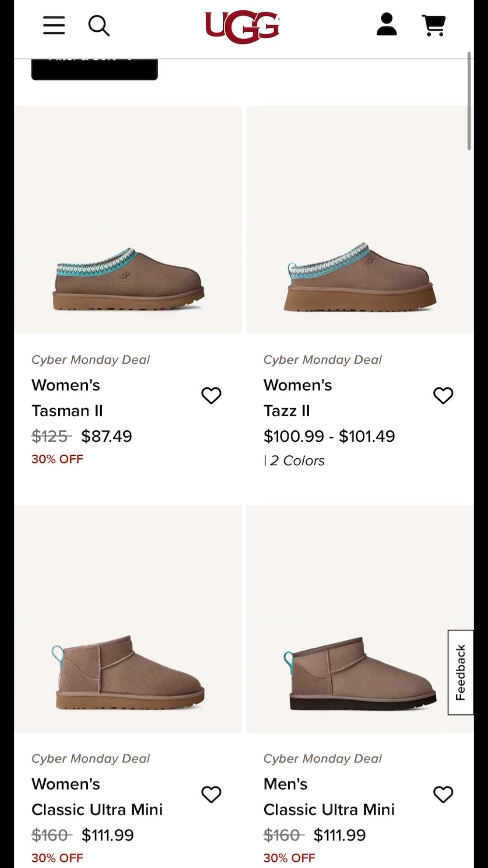Heart the Women's Classic Ultra Mini
This screenshot has width=488, height=868.
click(211, 794)
